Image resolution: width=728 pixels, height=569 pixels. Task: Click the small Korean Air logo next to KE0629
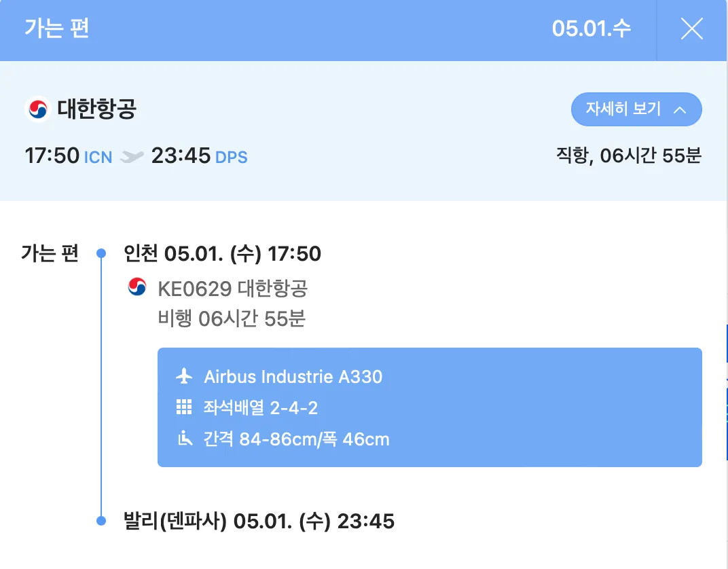(x=137, y=287)
